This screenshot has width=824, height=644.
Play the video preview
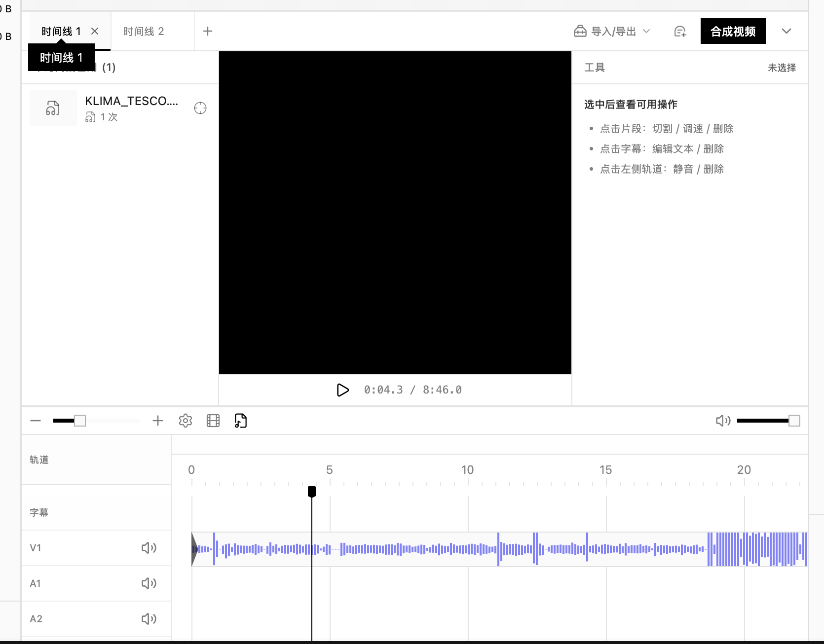tap(342, 390)
